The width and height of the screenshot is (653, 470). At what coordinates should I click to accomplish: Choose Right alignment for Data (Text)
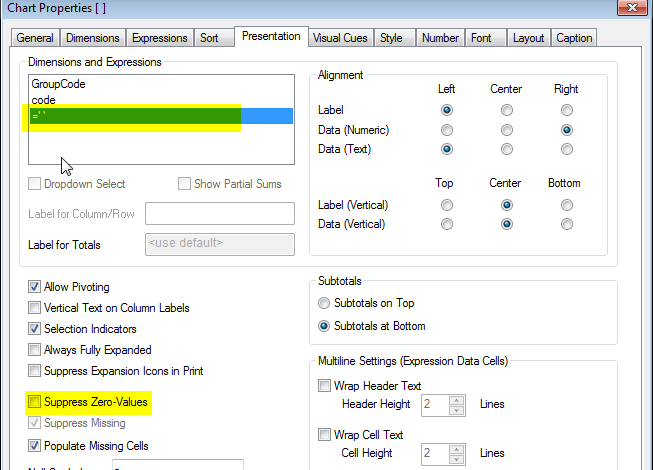567,149
